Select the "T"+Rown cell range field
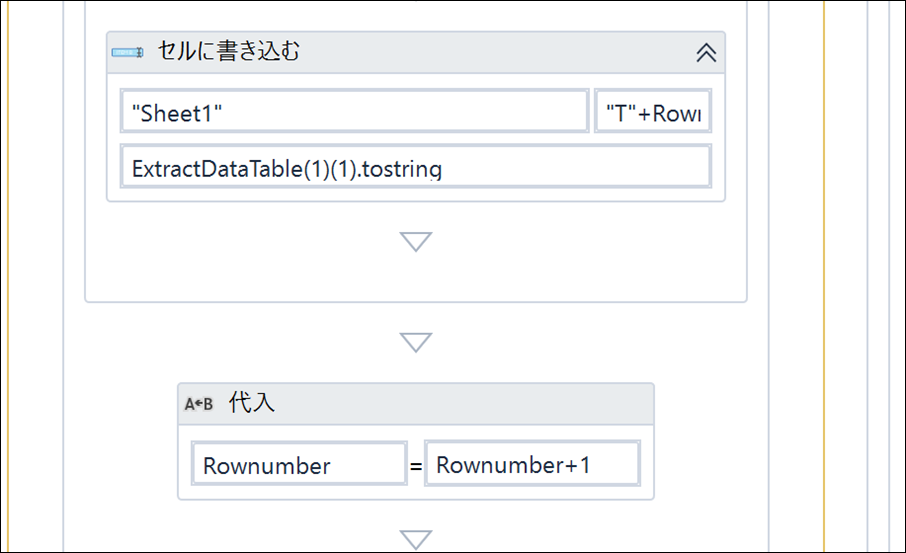Viewport: 906px width, 553px height. 653,111
